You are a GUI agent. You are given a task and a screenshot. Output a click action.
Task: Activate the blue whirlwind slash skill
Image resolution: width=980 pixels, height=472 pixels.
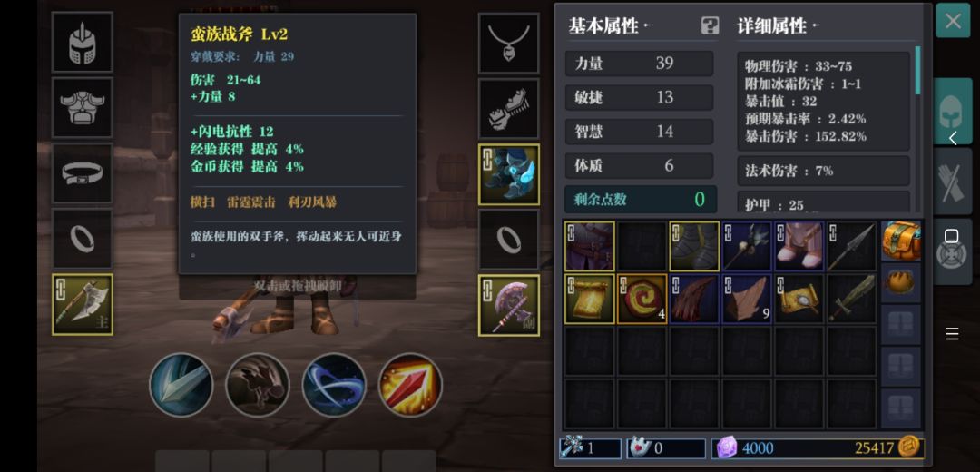click(x=334, y=385)
